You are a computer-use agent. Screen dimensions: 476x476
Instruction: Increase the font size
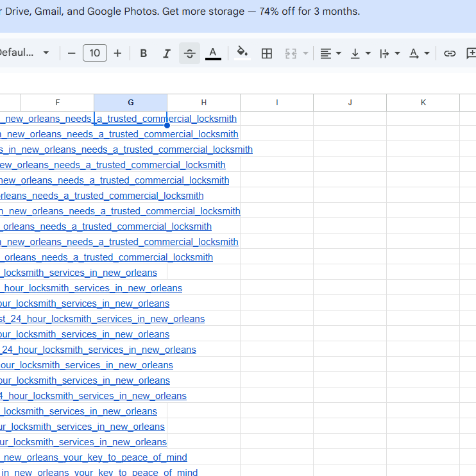[x=117, y=53]
